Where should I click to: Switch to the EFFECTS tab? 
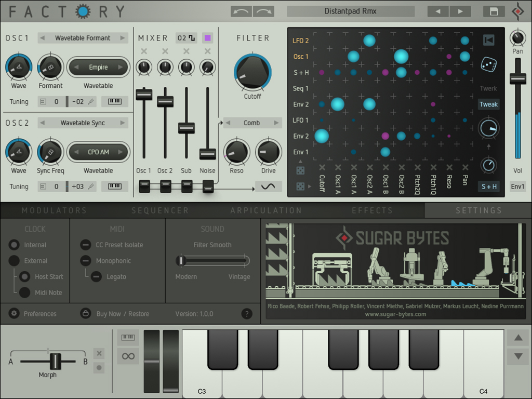tap(372, 210)
